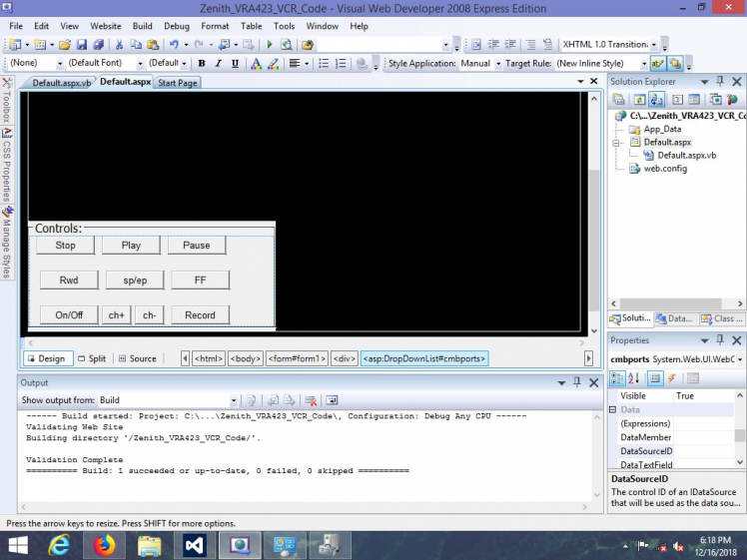Open the File menu
Viewport: 747px width, 560px height.
pos(16,26)
